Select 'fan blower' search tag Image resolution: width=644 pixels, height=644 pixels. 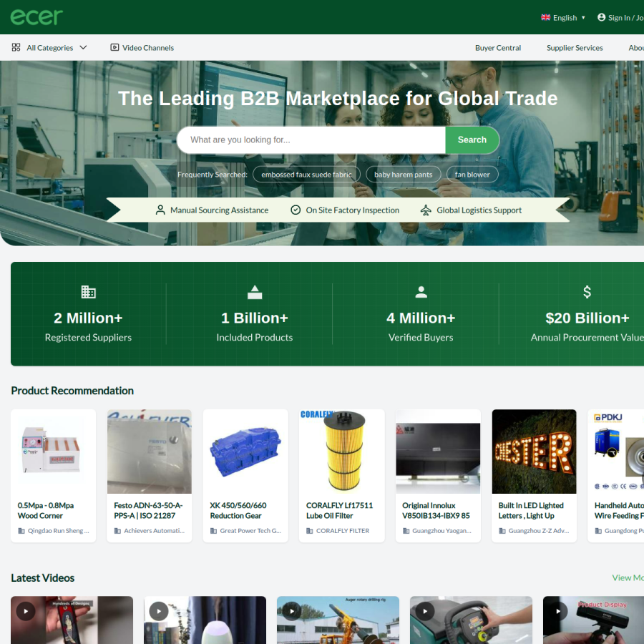coord(472,175)
